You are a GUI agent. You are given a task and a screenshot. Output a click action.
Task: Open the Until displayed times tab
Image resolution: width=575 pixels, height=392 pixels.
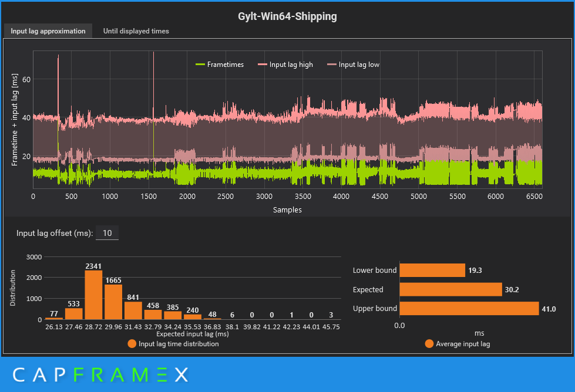pyautogui.click(x=136, y=31)
